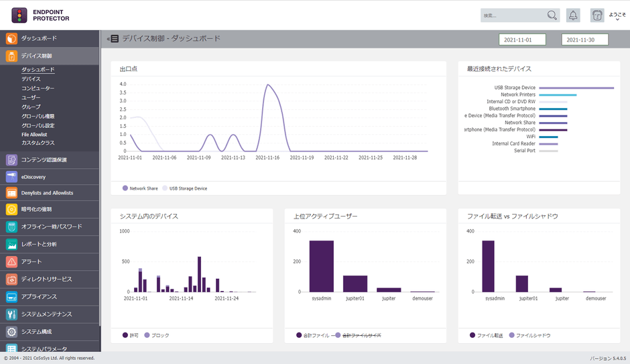Image resolution: width=630 pixels, height=364 pixels.
Task: Select コンピューター submenu item
Action: (38, 88)
